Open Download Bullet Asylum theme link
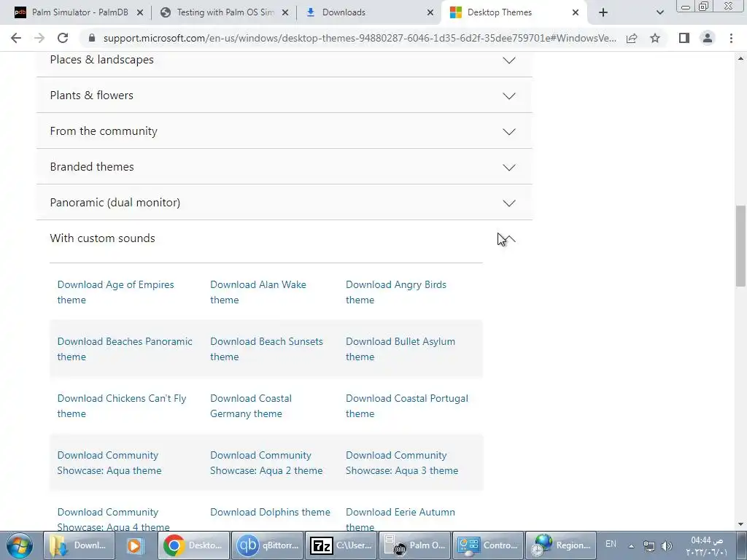The height and width of the screenshot is (560, 747). point(400,349)
